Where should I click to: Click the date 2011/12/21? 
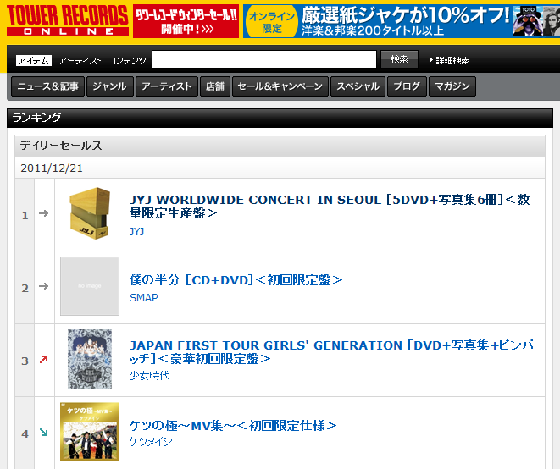51,168
